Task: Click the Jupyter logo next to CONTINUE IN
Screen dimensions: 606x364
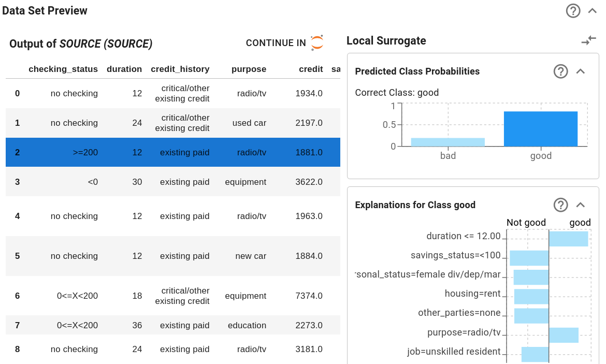Action: 317,42
